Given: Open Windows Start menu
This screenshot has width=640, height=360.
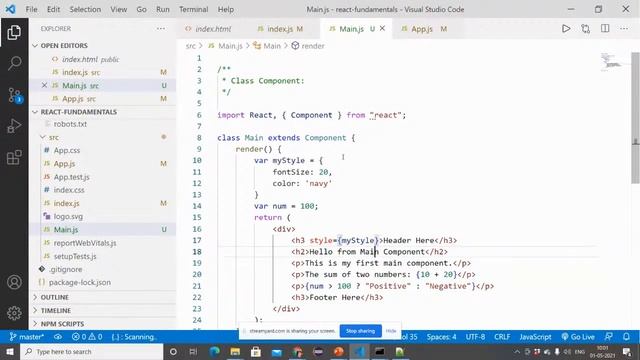Looking at the screenshot, I should pyautogui.click(x=10, y=351).
